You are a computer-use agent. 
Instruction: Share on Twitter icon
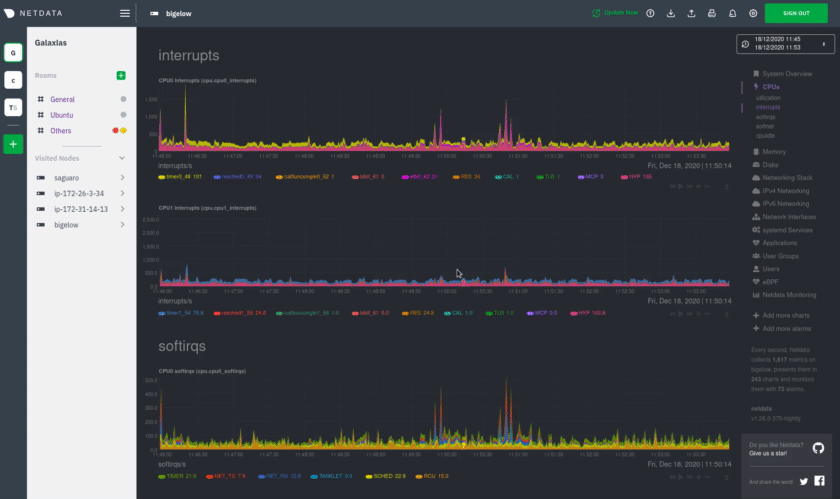point(804,481)
